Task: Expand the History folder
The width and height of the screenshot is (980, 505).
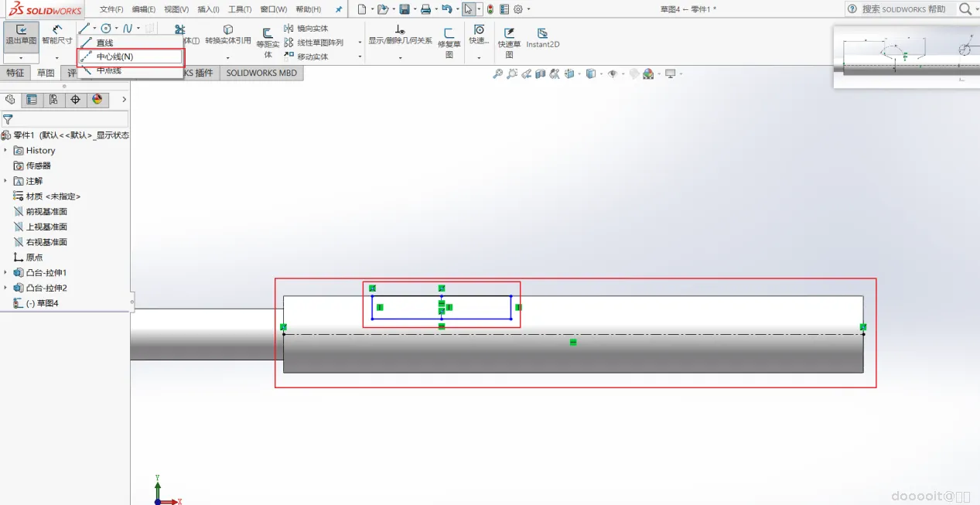Action: (x=5, y=151)
